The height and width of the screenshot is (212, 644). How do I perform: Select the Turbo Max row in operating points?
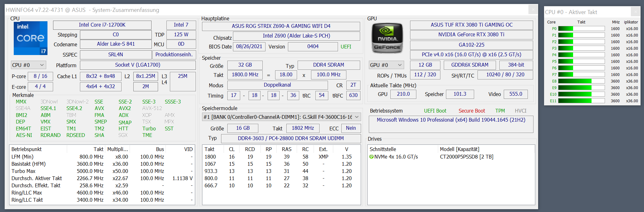coord(102,171)
